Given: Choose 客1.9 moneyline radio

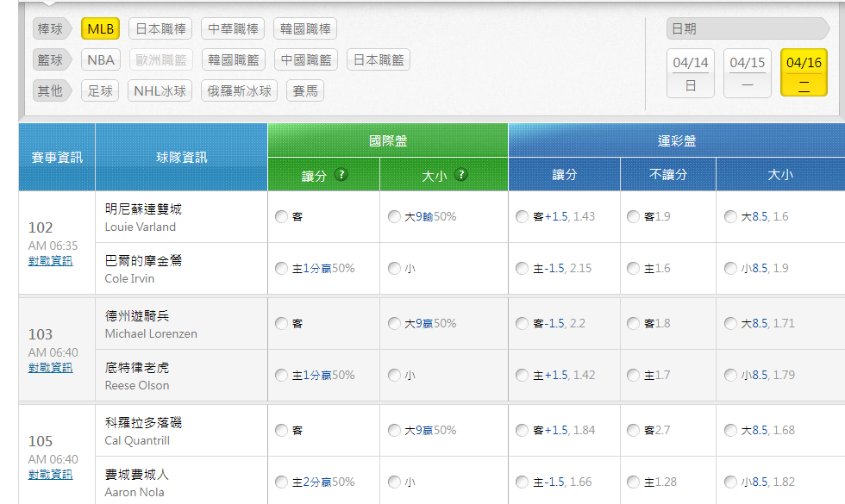Looking at the screenshot, I should 633,216.
